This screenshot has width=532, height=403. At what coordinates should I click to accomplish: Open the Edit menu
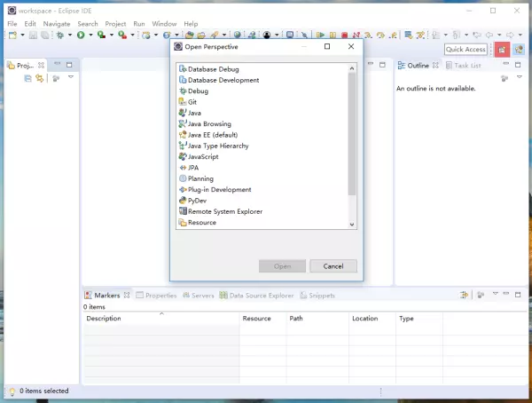click(x=30, y=24)
